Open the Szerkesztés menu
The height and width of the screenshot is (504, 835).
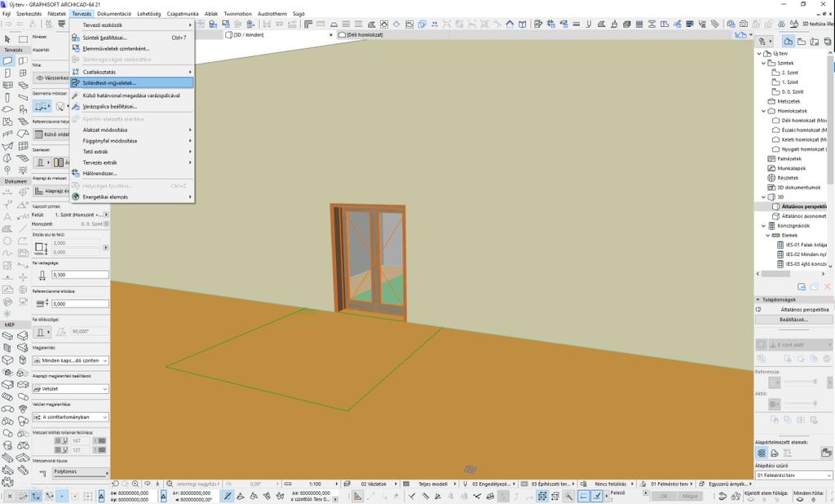[x=29, y=14]
